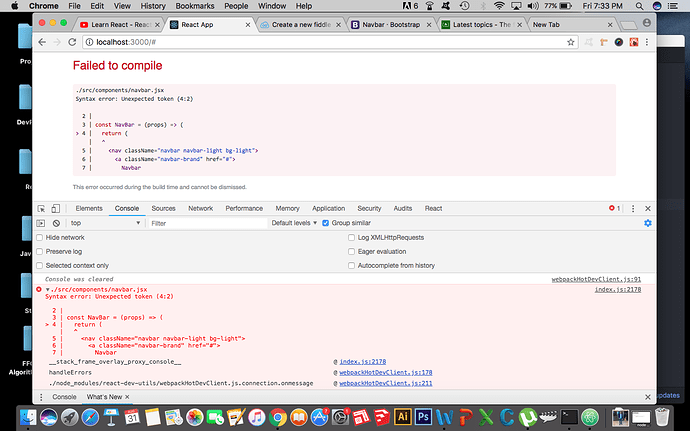Open the webpackHotDevClient.js:211 link
The image size is (690, 431).
tap(385, 383)
